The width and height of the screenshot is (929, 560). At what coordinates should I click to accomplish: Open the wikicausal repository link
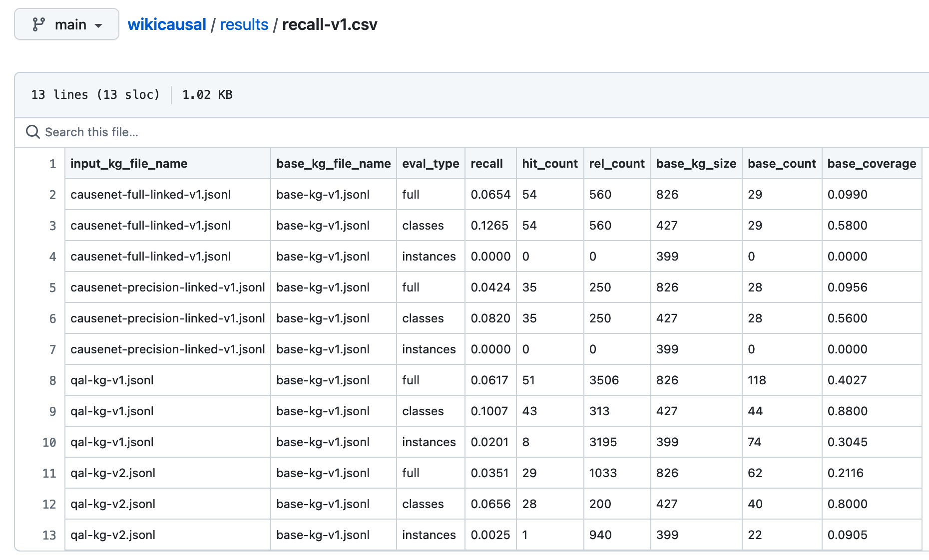click(167, 24)
